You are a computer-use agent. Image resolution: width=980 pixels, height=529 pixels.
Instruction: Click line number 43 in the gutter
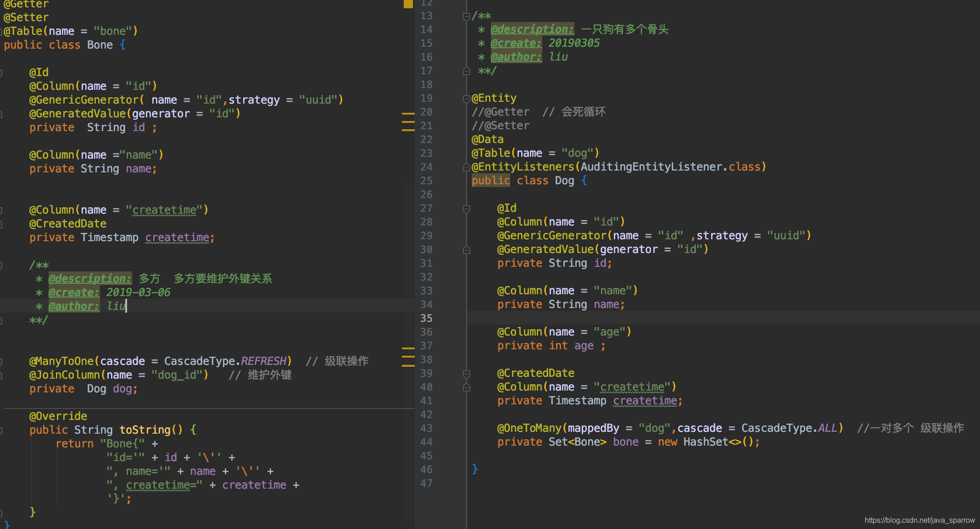(426, 428)
